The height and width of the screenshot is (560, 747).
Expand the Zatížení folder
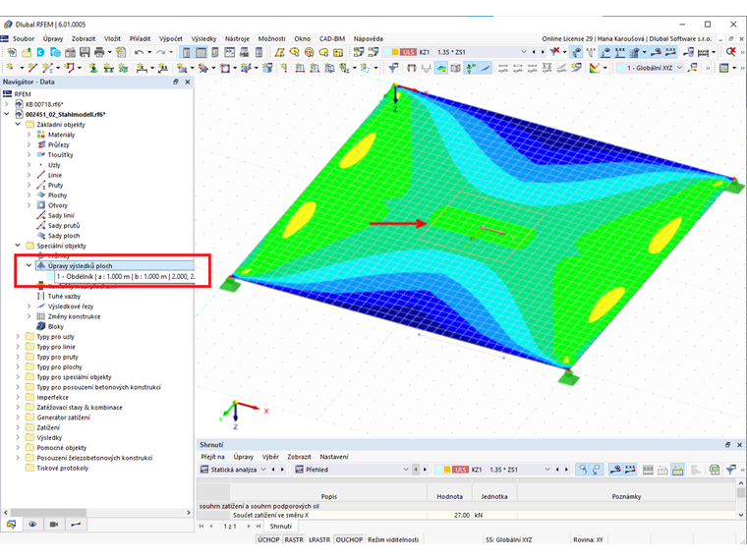18,427
